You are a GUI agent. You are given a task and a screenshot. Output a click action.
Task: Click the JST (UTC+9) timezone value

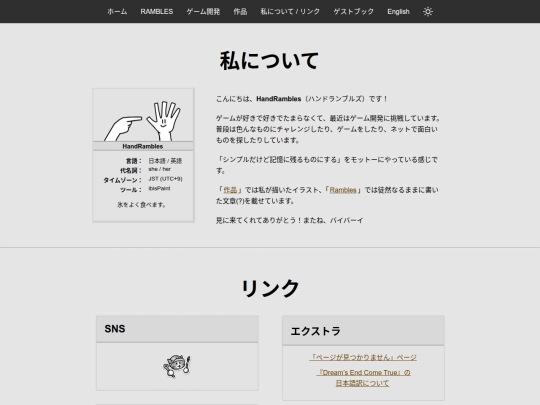(x=165, y=179)
